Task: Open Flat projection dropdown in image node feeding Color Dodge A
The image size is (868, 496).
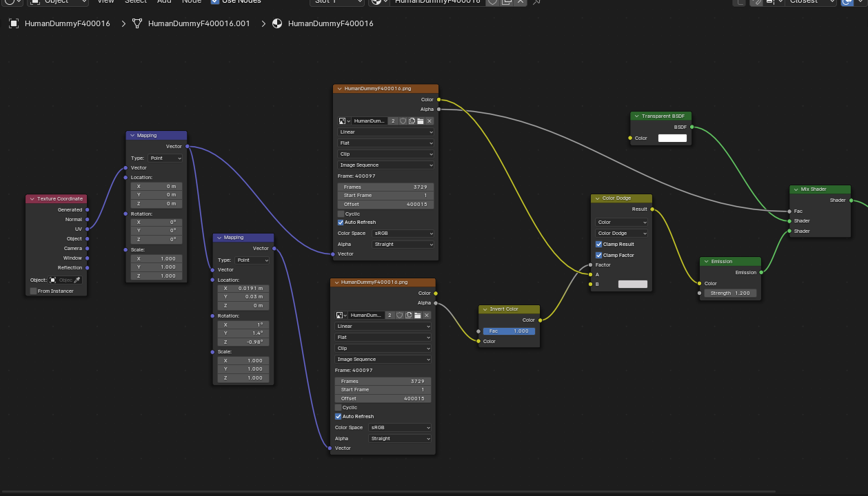Action: [385, 143]
